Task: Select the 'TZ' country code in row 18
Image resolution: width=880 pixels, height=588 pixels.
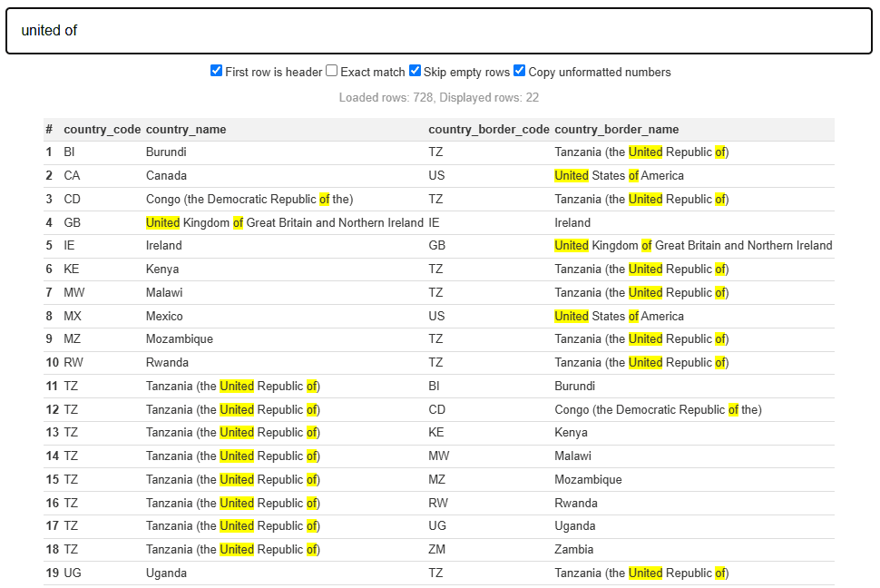Action: [x=71, y=550]
